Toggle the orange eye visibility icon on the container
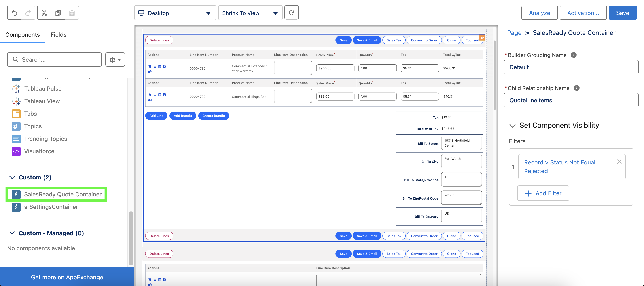 pos(482,38)
